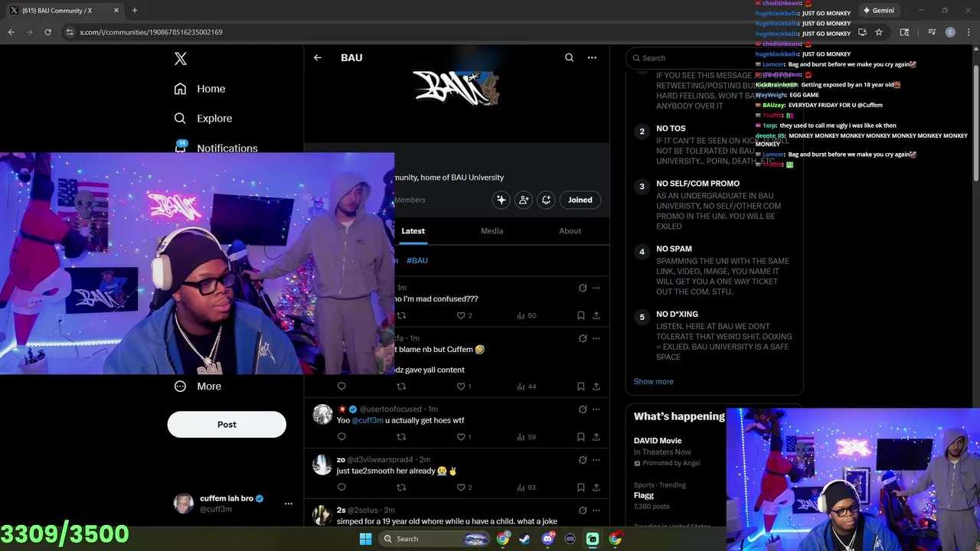This screenshot has height=551, width=980.
Task: Toggle the Joined membership button
Action: click(x=580, y=200)
